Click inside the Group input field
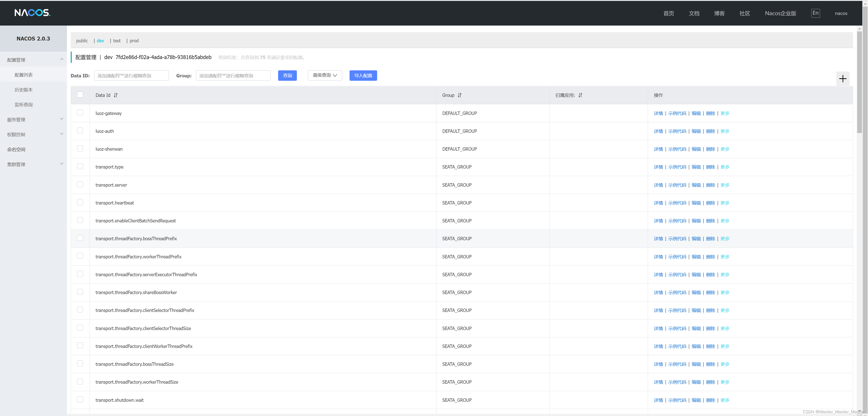 click(233, 75)
